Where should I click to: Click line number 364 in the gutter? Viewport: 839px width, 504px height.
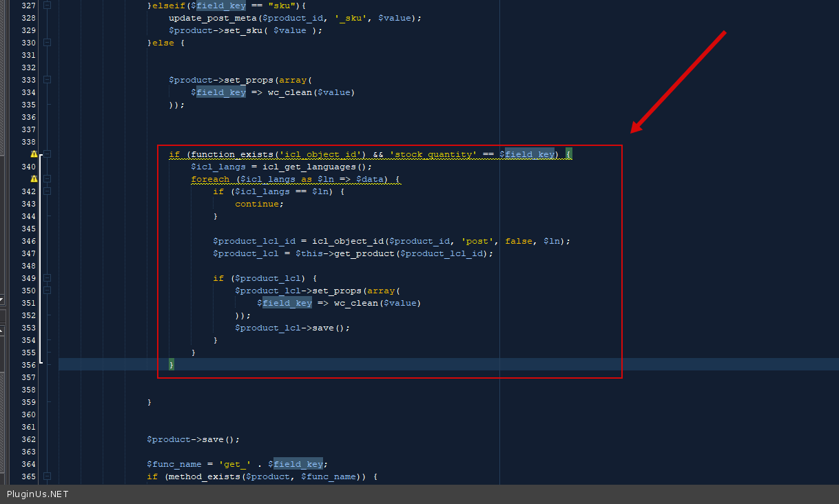[x=28, y=464]
